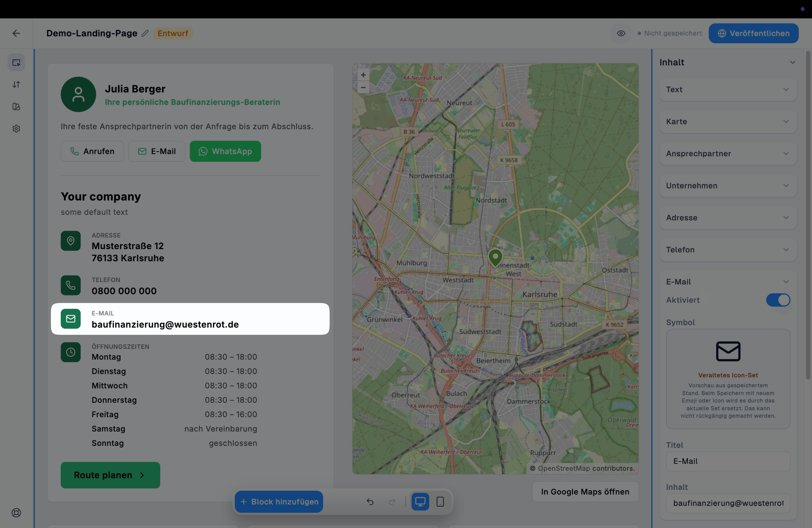Go back using the left arrow

16,33
